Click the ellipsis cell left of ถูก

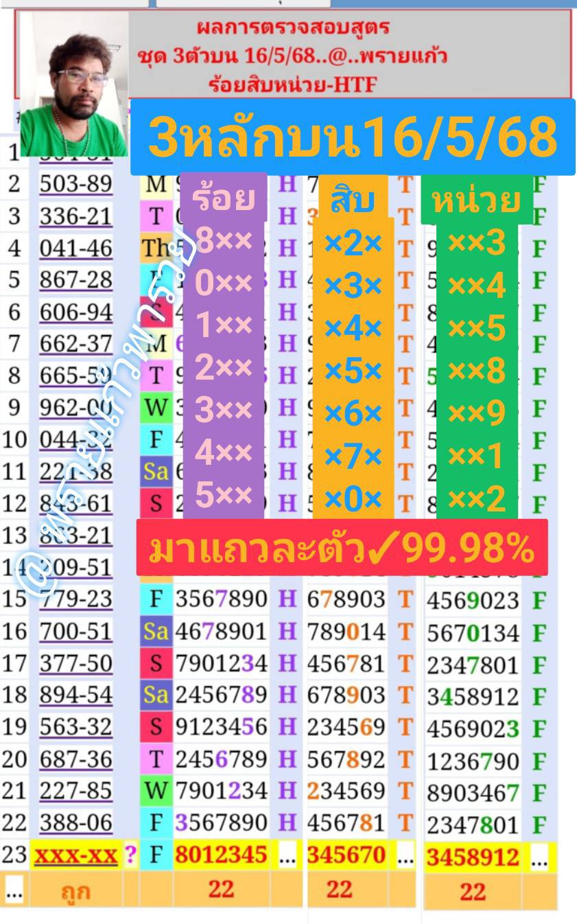tap(14, 890)
